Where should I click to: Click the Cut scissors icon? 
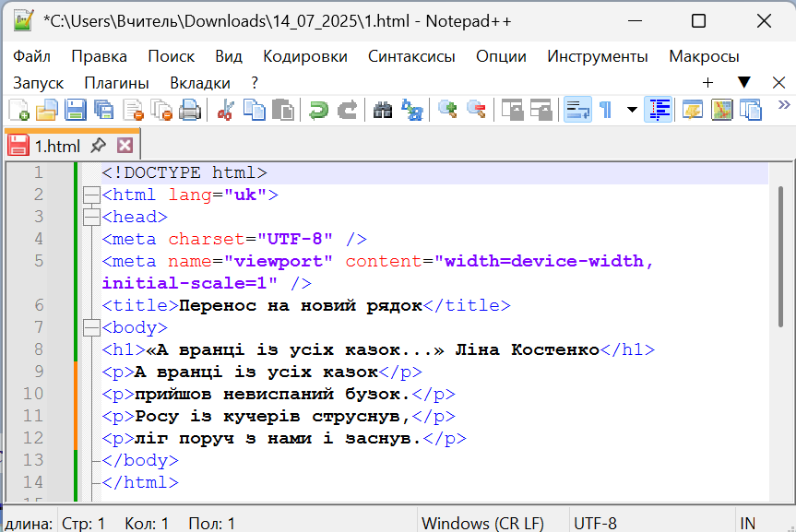(x=225, y=111)
